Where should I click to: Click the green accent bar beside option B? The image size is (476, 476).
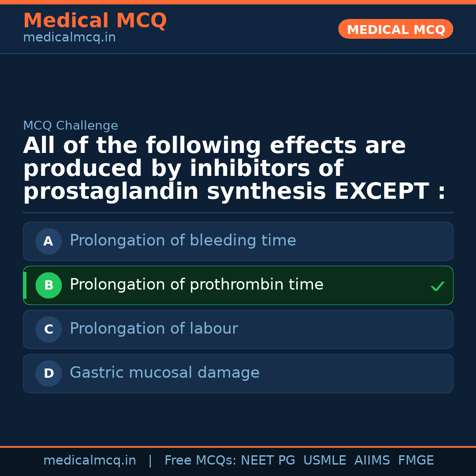click(25, 286)
